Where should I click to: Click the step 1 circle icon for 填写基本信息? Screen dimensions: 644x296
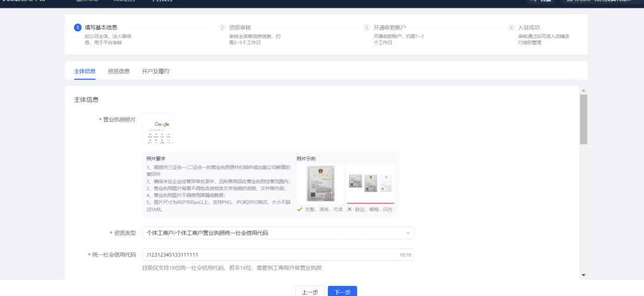[78, 27]
